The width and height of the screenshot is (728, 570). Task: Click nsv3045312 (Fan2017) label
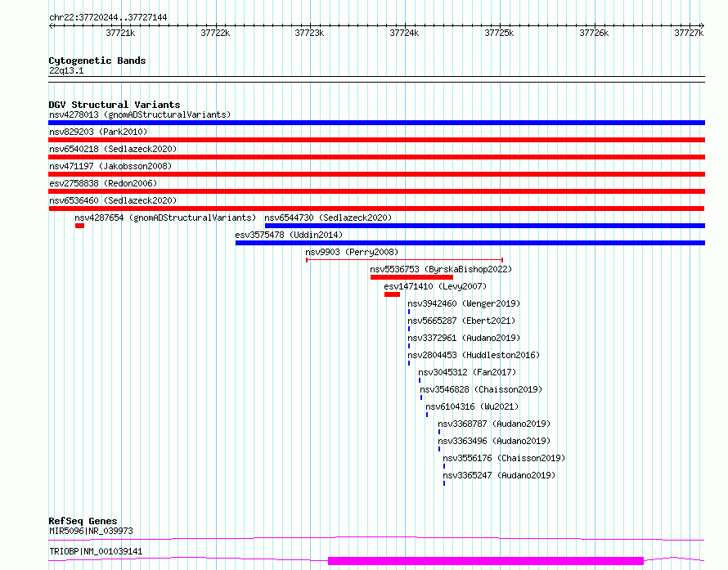467,372
